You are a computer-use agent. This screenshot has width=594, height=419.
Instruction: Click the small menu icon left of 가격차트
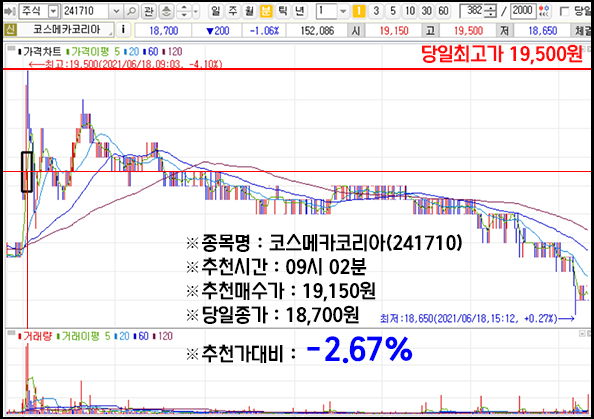pyautogui.click(x=11, y=48)
